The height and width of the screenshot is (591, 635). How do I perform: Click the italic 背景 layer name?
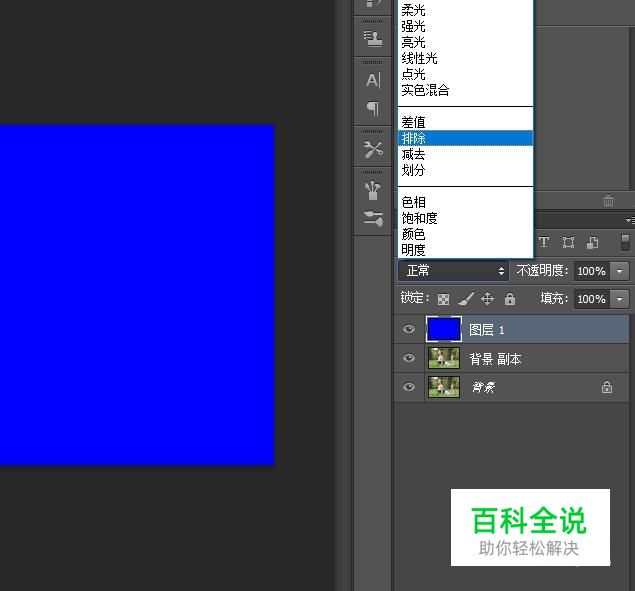click(x=483, y=388)
